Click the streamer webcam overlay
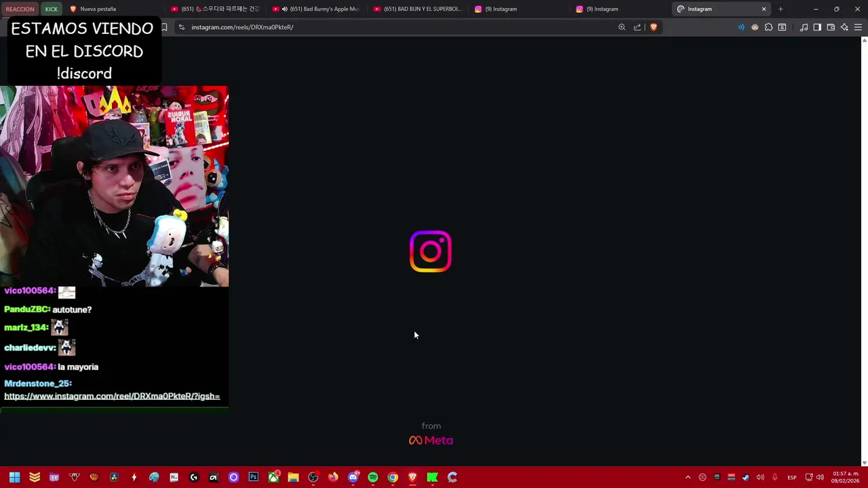 [115, 186]
